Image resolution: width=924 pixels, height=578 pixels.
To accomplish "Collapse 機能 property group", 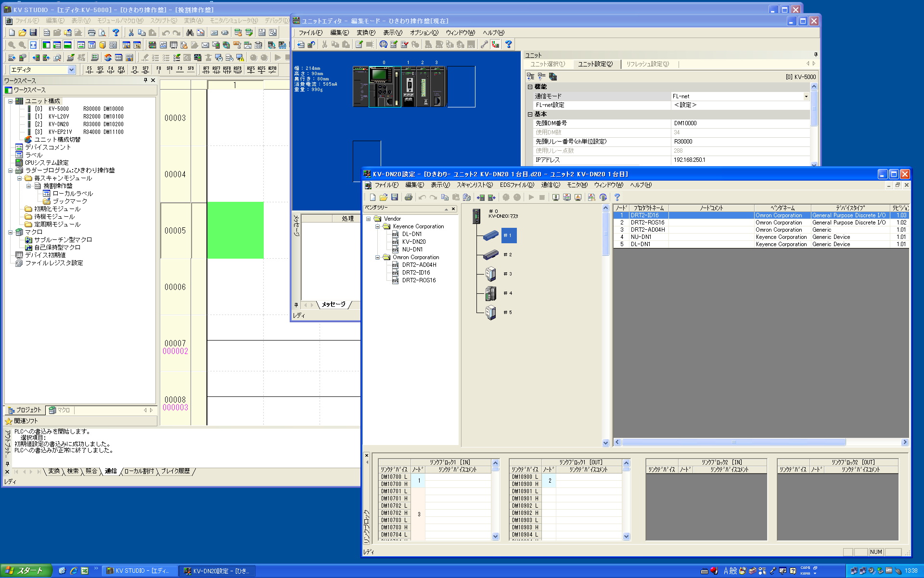I will point(530,87).
